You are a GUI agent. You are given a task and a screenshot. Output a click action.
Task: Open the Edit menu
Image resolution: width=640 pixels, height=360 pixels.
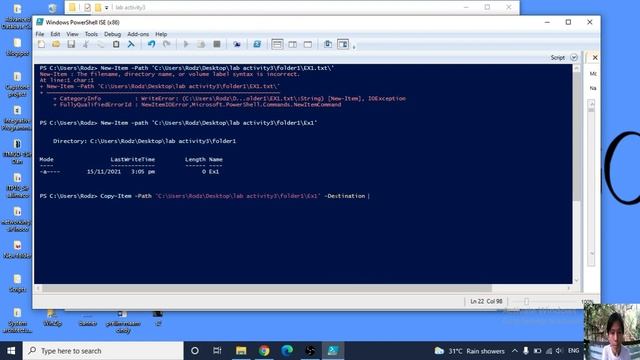click(55, 34)
